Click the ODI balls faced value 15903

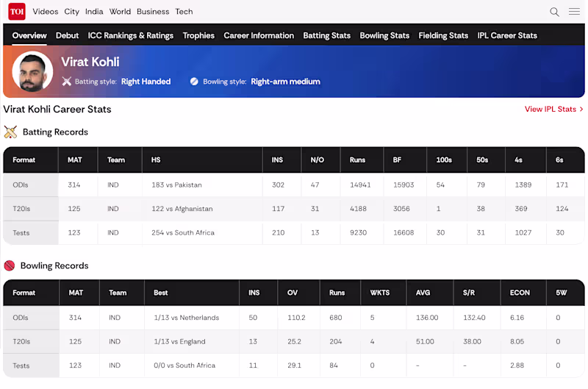click(x=404, y=185)
